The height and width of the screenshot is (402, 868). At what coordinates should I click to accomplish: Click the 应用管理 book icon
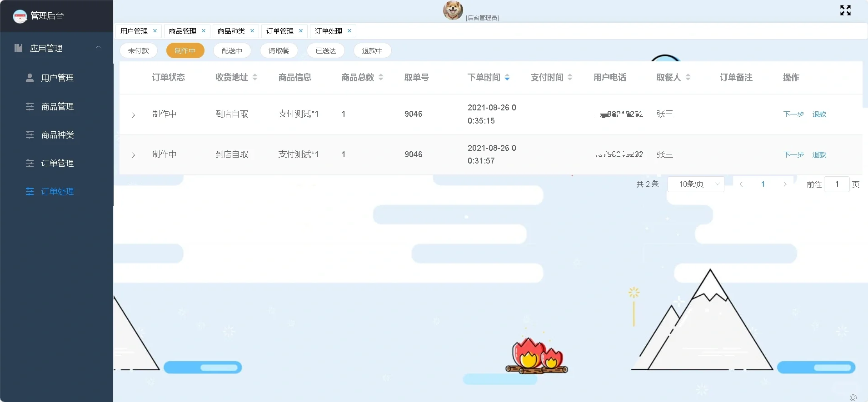coord(19,48)
